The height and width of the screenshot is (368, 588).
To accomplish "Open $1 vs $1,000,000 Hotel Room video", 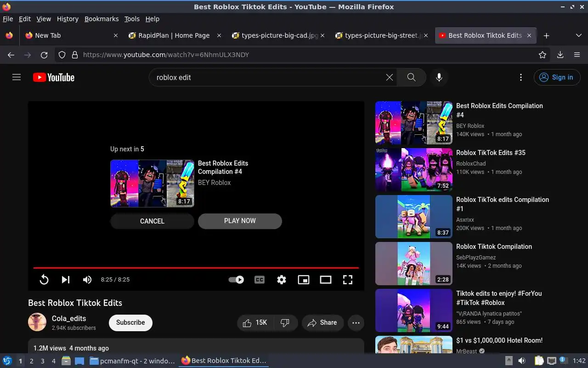I will (499, 340).
